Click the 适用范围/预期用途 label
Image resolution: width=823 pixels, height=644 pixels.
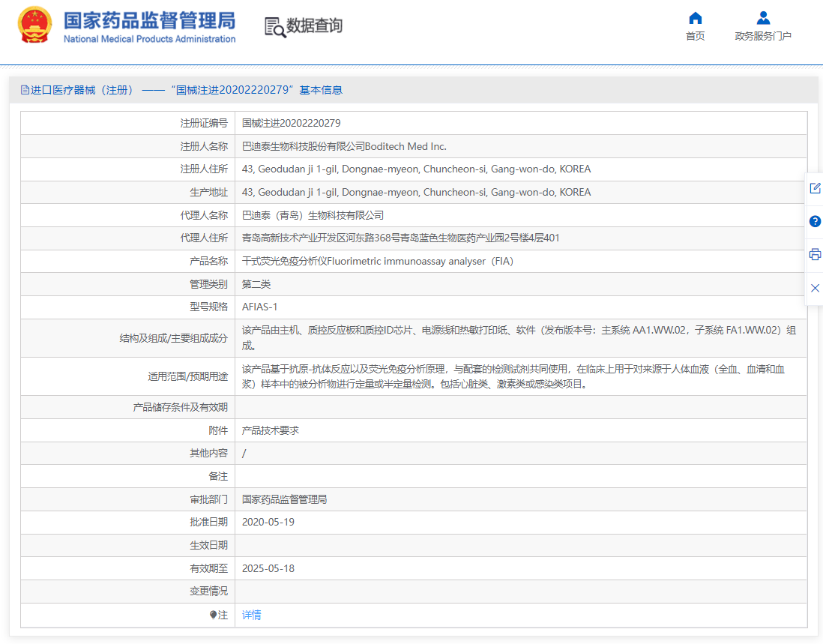tap(188, 376)
